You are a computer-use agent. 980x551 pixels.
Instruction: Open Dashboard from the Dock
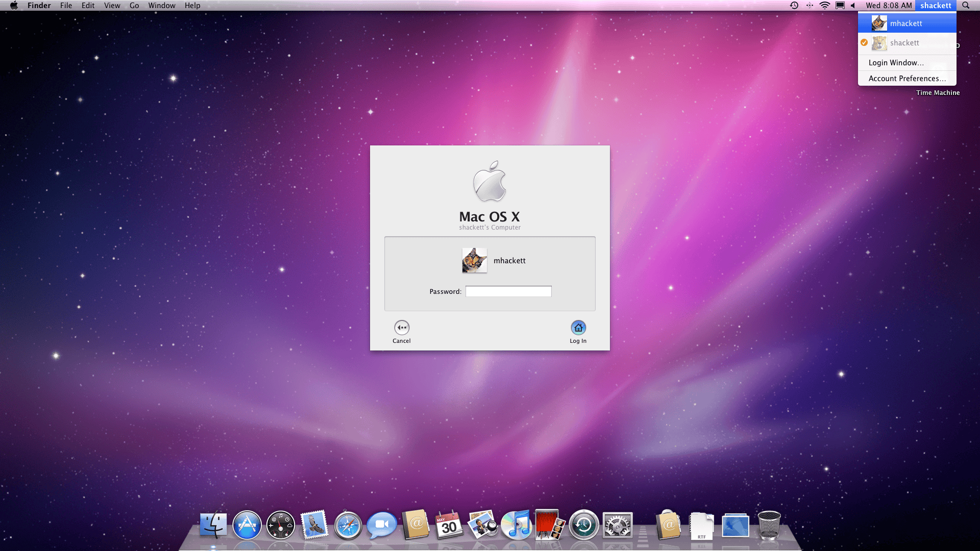(x=281, y=525)
